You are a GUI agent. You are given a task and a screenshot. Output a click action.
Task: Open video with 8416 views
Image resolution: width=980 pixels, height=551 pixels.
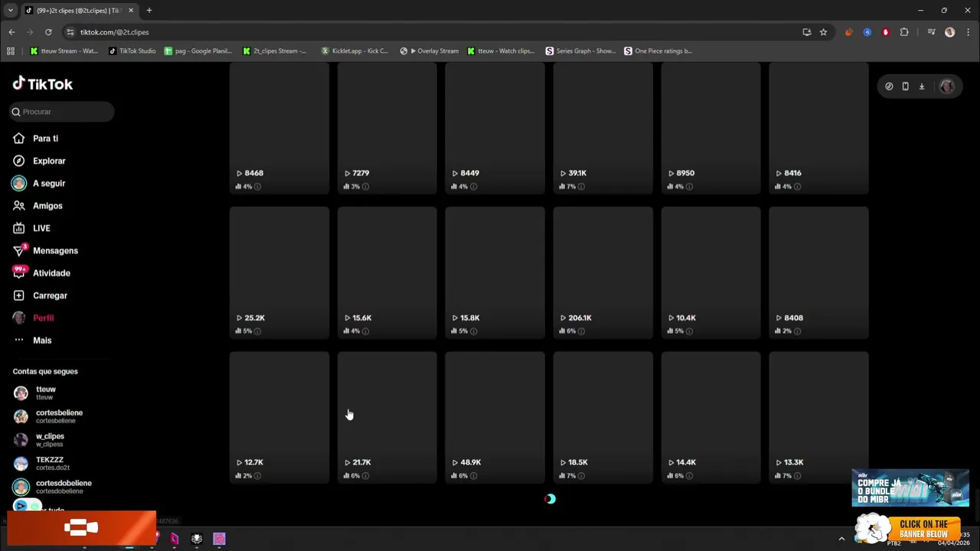(819, 129)
